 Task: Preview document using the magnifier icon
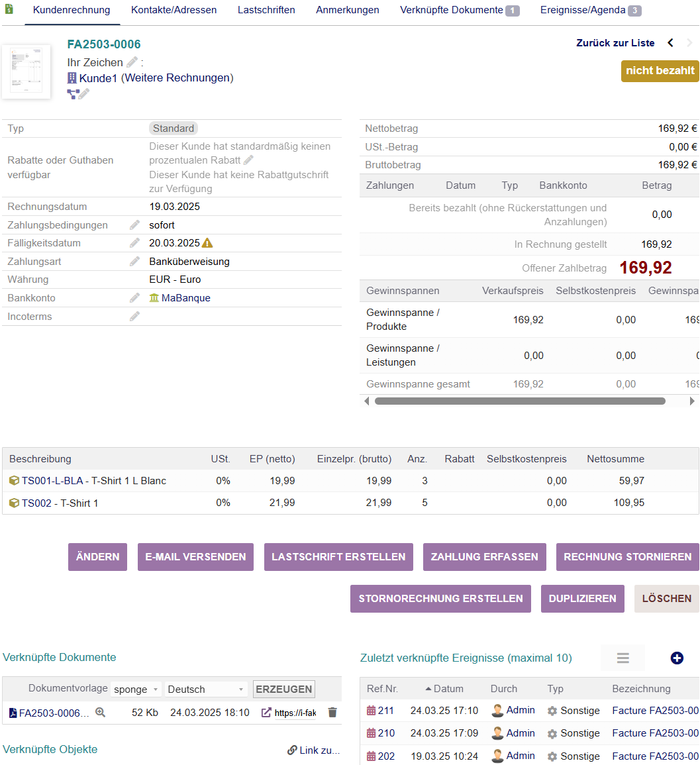101,713
